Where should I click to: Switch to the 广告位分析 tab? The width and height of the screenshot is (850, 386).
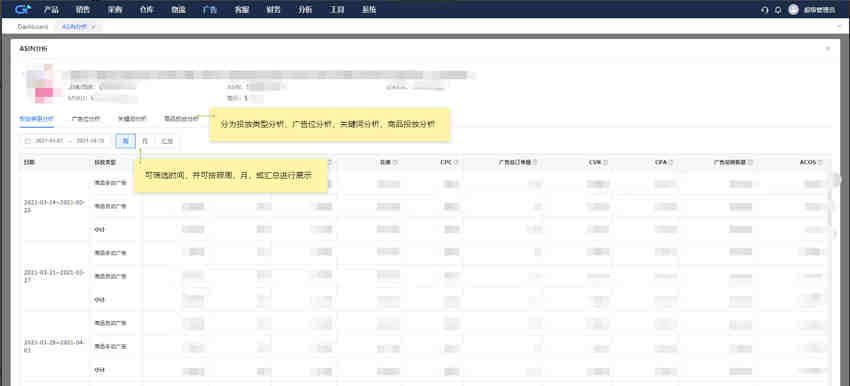coord(86,118)
